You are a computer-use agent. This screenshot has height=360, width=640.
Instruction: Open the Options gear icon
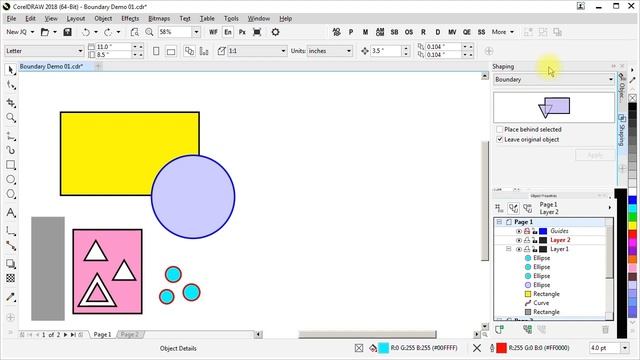276,32
